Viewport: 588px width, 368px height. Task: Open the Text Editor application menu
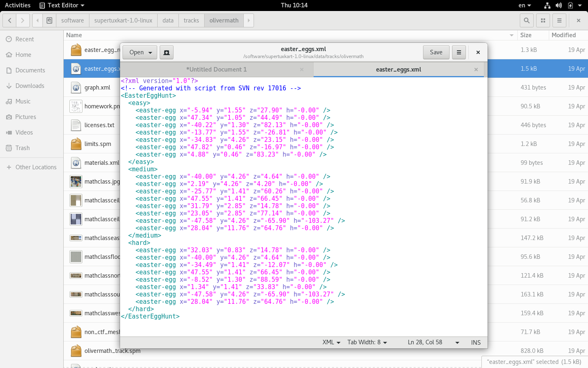(x=62, y=5)
